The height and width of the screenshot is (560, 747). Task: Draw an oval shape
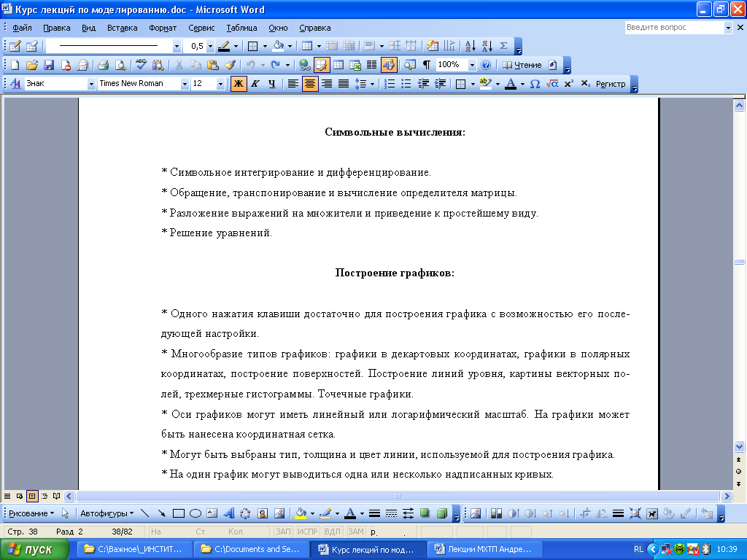point(196,513)
